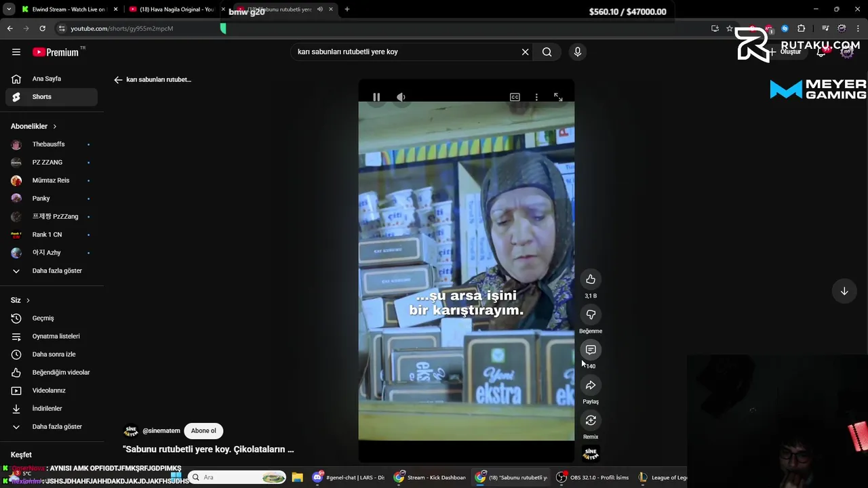Open the Short's three-dot options menu

536,97
